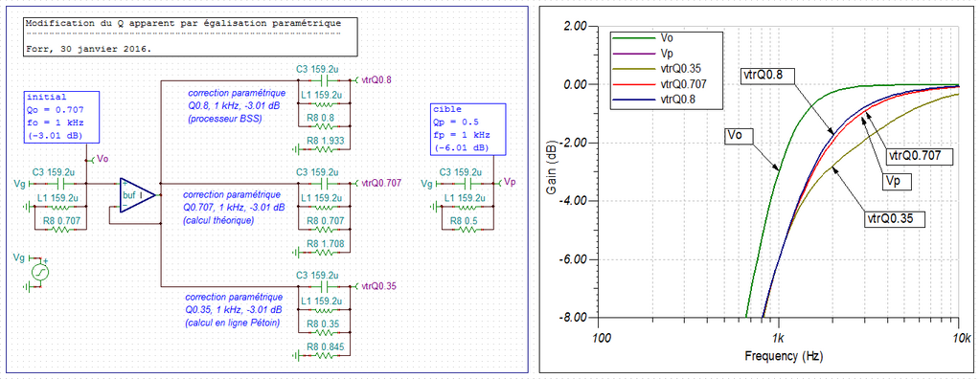Viewport: 980px width, 379px height.
Task: Click the resistor symbol under 'R8 0.5'
Action: [x=467, y=229]
